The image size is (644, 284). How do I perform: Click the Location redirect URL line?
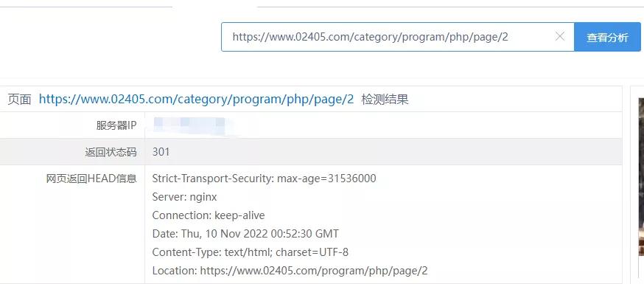point(290,271)
